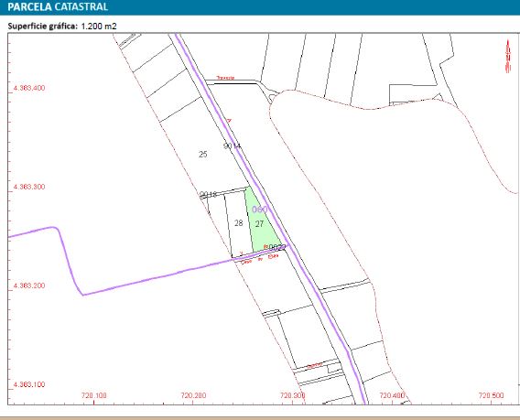Screen dimensions: 520x420
Task: Select parcel 25 on the map
Action: click(203, 154)
